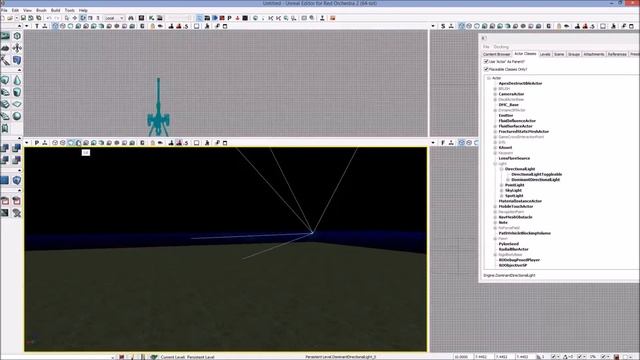Expand the SpotLight tree node

[502, 196]
